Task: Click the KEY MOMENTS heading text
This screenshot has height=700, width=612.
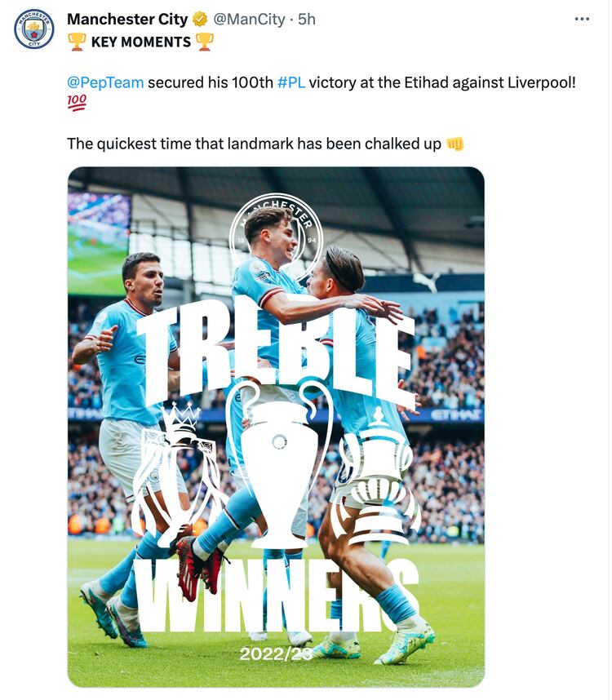Action: point(141,42)
